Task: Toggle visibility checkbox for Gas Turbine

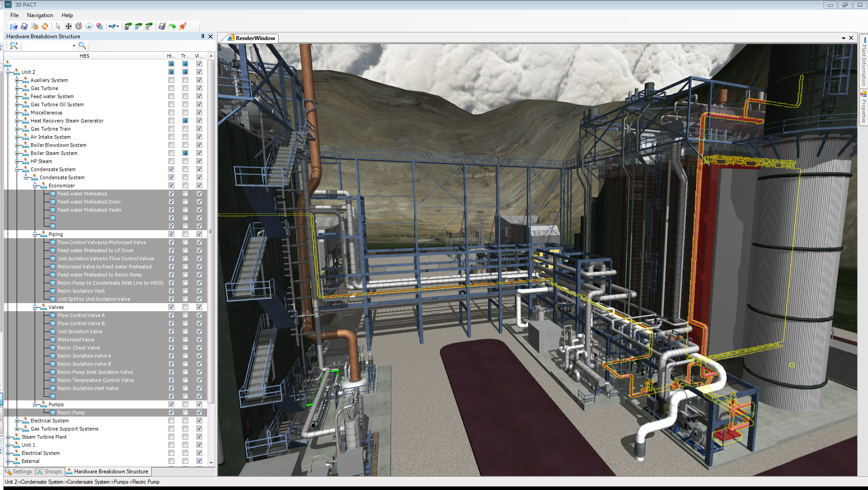Action: click(199, 88)
